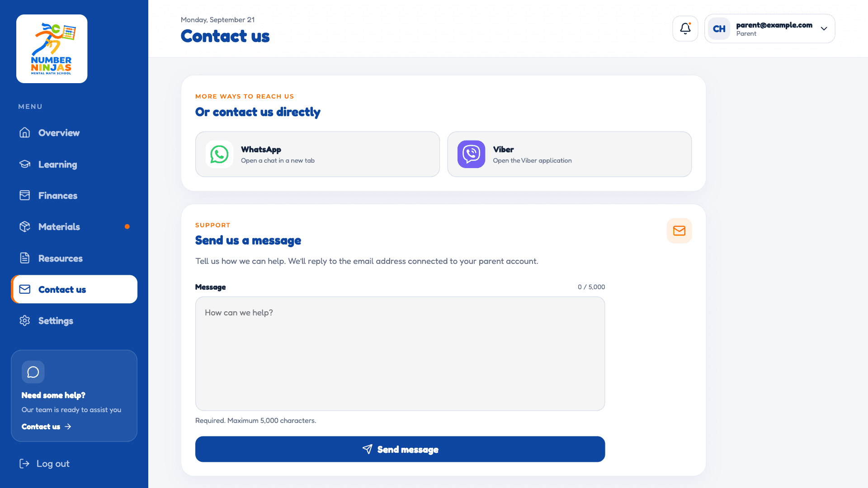
Task: Click the Settings gear icon
Action: pyautogui.click(x=25, y=320)
